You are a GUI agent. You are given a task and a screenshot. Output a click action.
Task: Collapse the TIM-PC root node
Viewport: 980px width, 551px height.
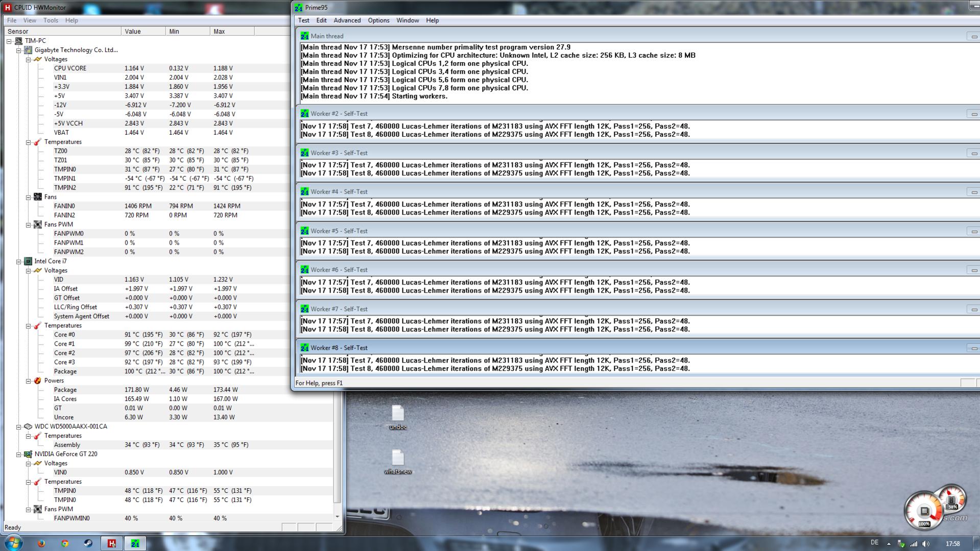point(9,41)
